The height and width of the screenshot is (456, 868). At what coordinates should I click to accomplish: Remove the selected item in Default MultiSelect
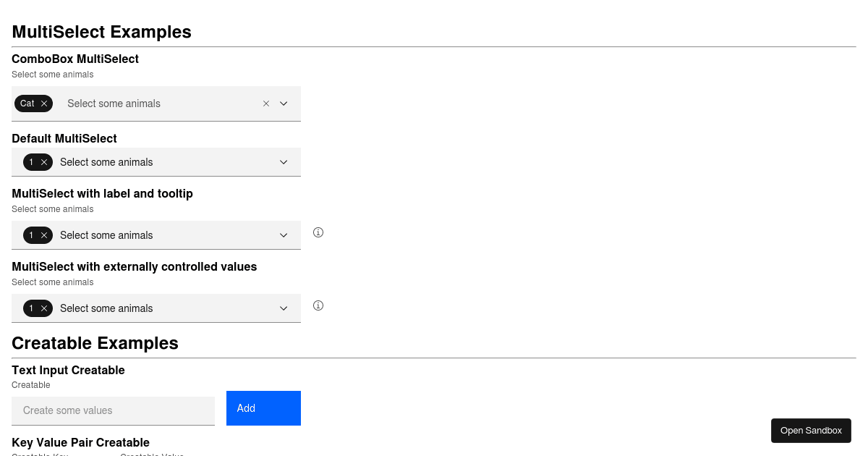click(x=45, y=162)
